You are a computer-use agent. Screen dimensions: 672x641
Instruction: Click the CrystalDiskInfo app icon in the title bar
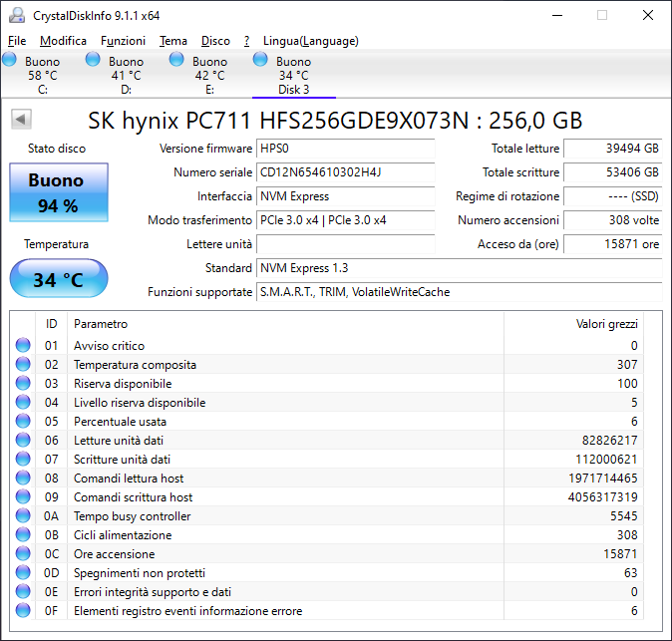pyautogui.click(x=17, y=15)
